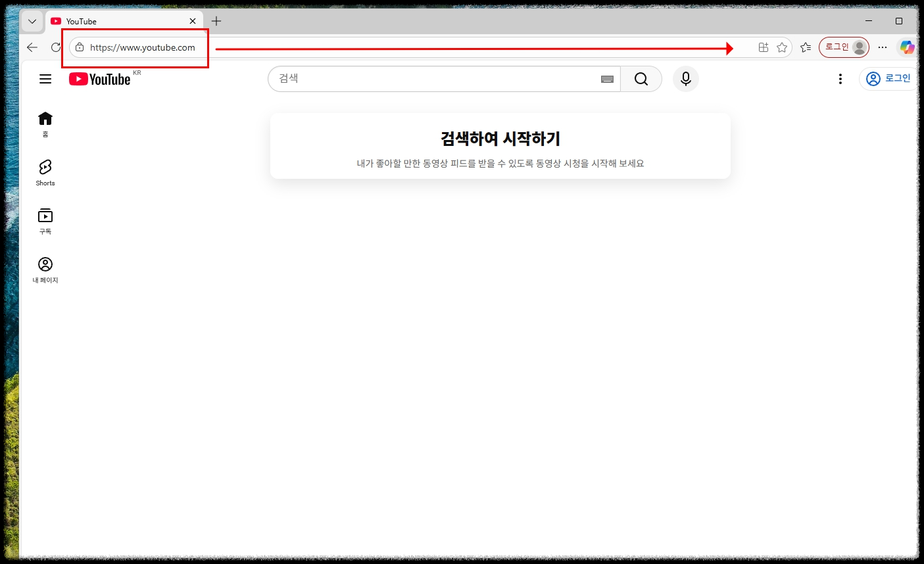924x564 pixels.
Task: Open the on-screen keyboard icon in search bar
Action: click(x=607, y=78)
